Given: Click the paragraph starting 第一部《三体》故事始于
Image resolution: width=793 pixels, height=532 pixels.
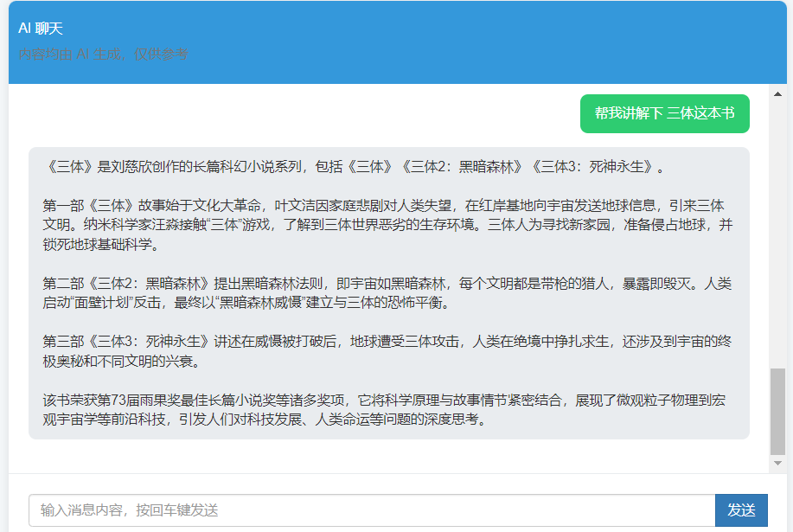Looking at the screenshot, I should (388, 225).
